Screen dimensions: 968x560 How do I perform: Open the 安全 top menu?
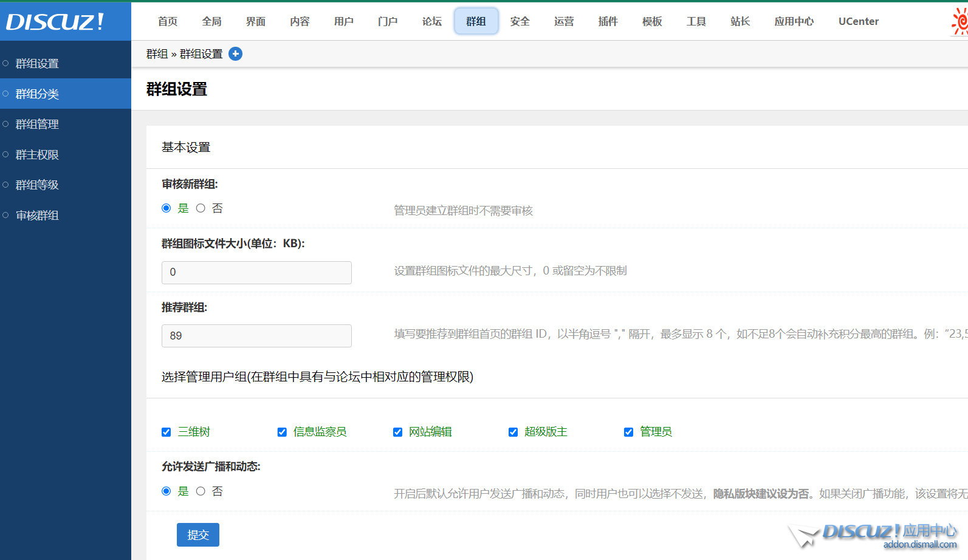tap(520, 21)
